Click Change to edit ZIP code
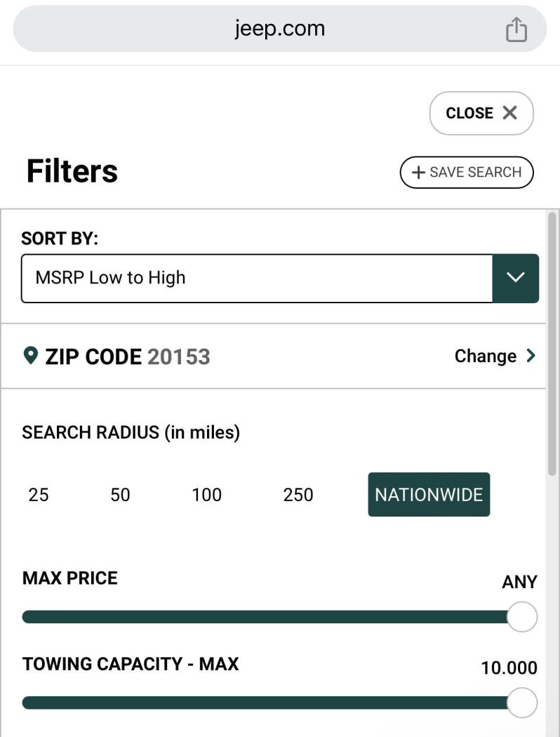Image resolution: width=560 pixels, height=737 pixels. [x=486, y=356]
